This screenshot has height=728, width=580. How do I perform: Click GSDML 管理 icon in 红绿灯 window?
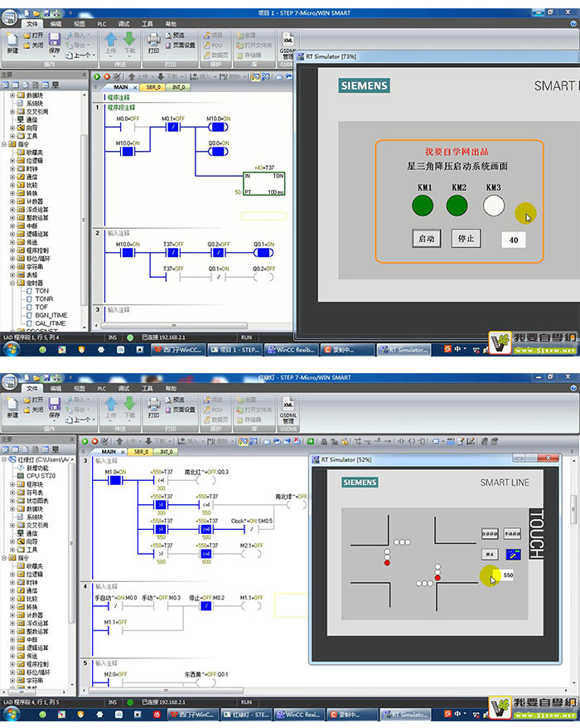[288, 410]
